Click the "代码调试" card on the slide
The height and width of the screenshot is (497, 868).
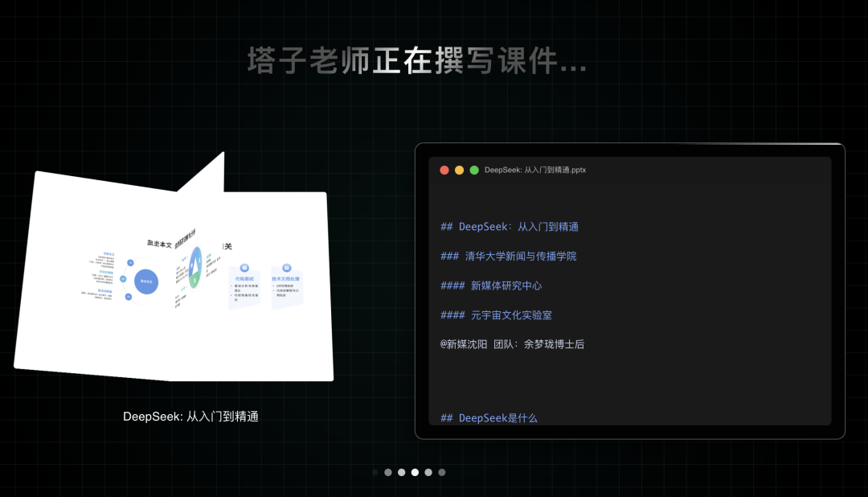[x=244, y=286]
